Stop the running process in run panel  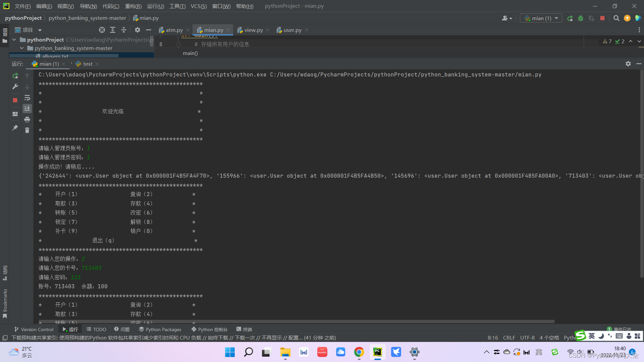pyautogui.click(x=15, y=100)
